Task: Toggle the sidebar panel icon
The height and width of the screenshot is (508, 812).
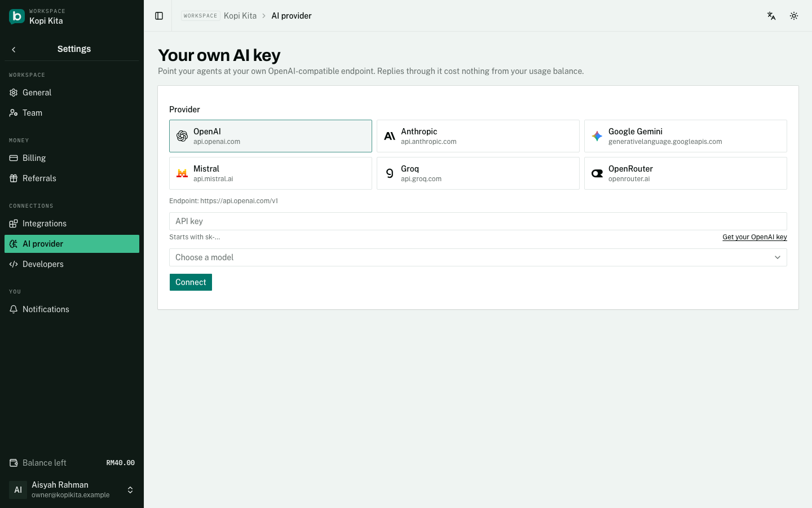Action: click(x=159, y=16)
